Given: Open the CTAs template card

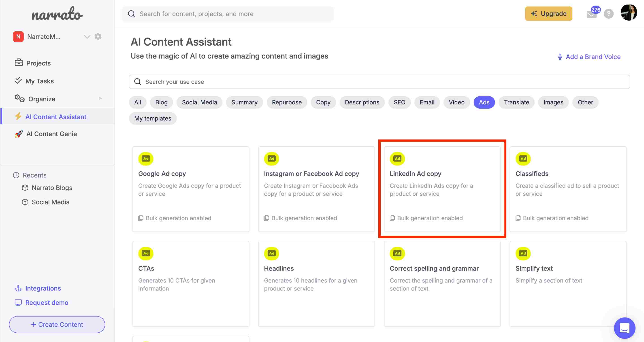Looking at the screenshot, I should [191, 284].
